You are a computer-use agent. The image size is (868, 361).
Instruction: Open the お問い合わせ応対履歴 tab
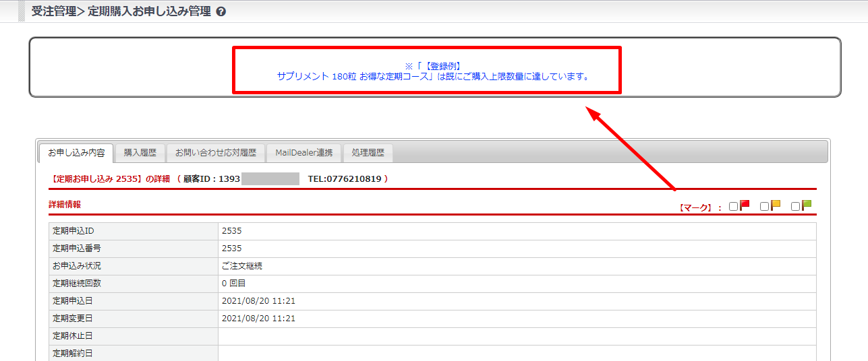tap(215, 153)
